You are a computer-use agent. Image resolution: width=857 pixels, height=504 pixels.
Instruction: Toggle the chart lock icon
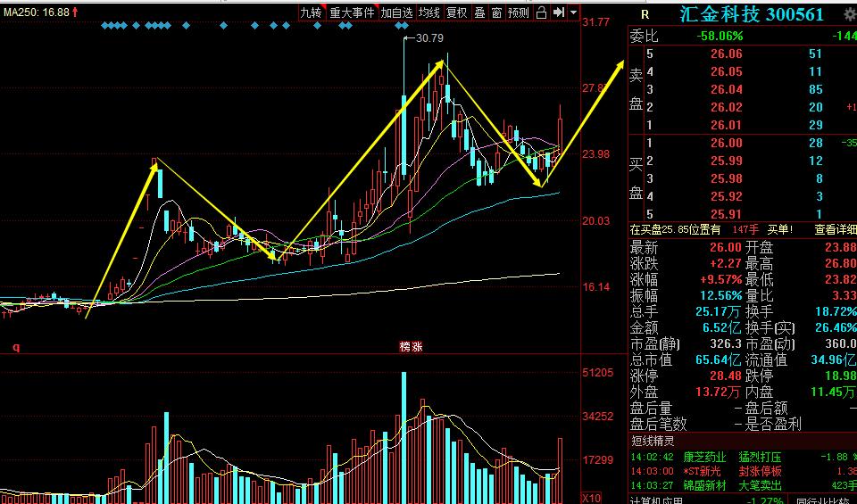(x=542, y=12)
